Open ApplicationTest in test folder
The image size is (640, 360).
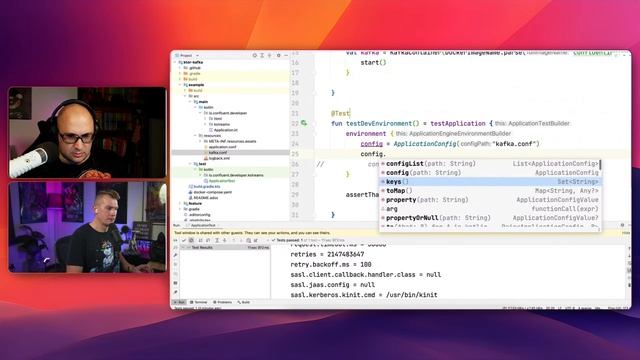click(x=220, y=181)
